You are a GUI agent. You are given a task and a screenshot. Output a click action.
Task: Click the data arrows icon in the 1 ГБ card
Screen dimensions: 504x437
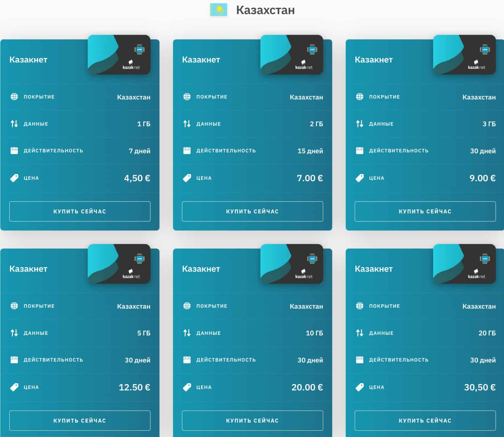pyautogui.click(x=14, y=124)
